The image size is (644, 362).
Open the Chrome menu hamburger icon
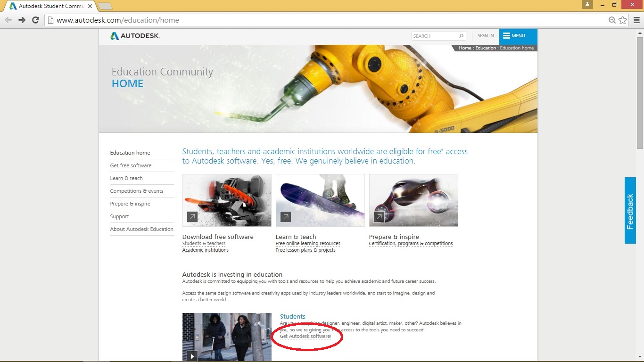coord(636,20)
